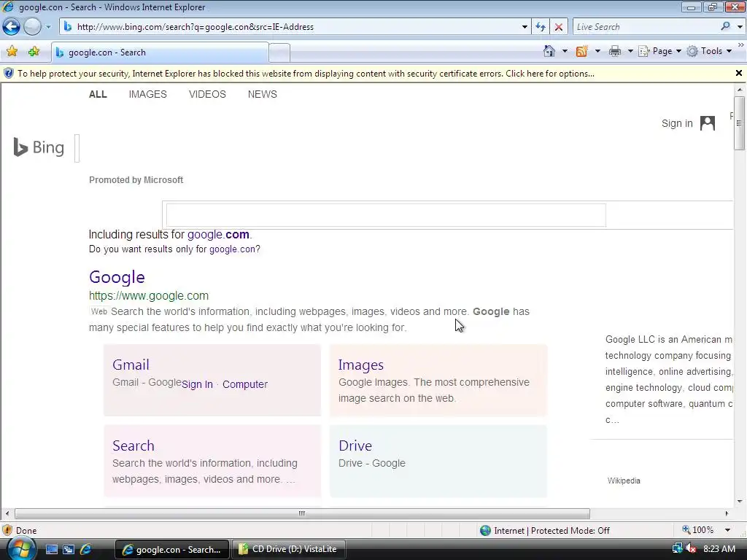Image resolution: width=747 pixels, height=560 pixels.
Task: Open the Images sitelink
Action: tap(360, 365)
